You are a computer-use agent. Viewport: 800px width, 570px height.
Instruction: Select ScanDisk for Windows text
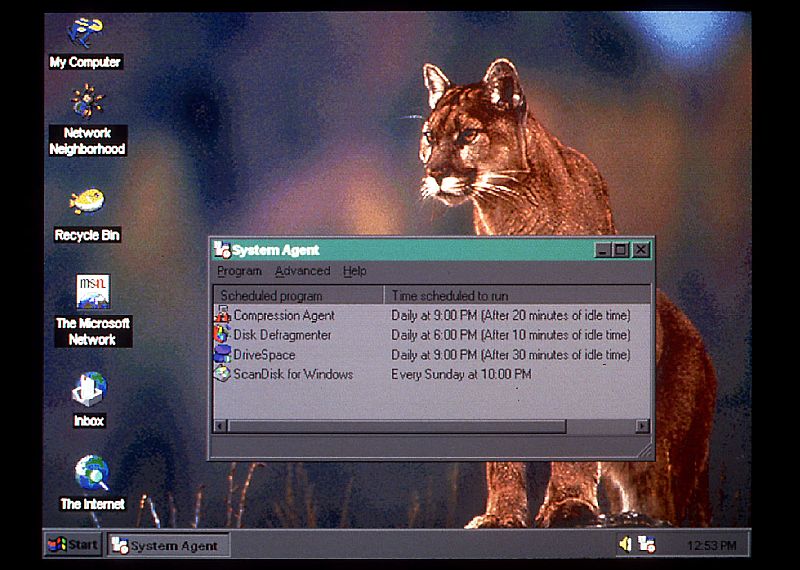click(293, 374)
